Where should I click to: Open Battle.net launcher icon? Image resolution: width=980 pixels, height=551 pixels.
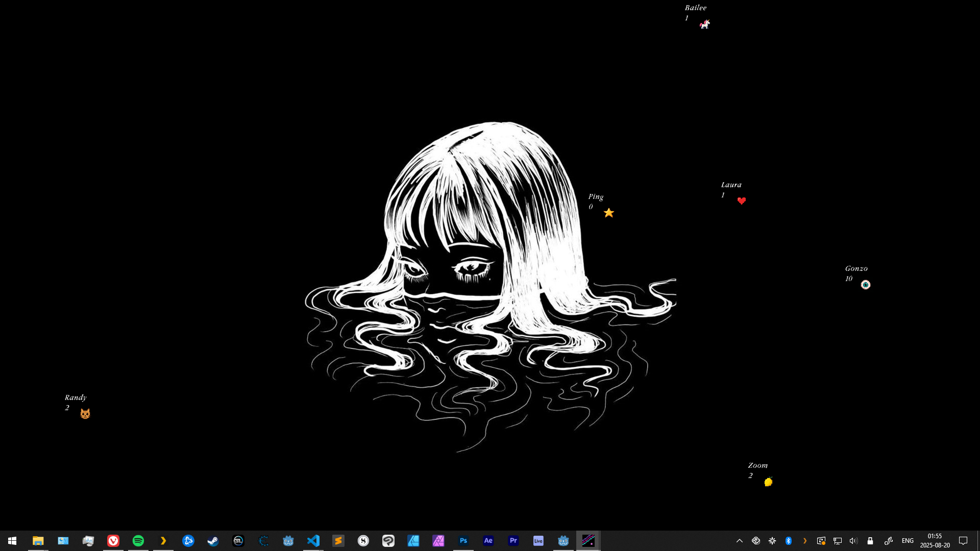click(188, 541)
